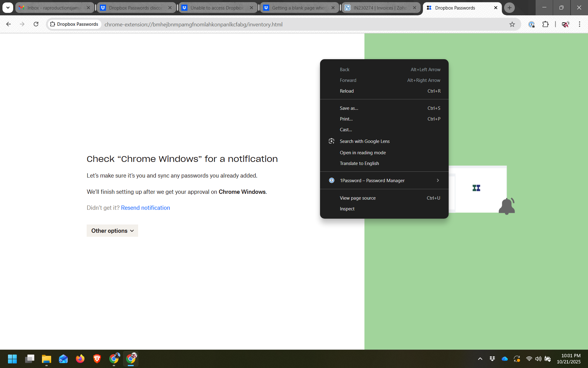The height and width of the screenshot is (368, 588).
Task: Expand the Other options dropdown
Action: 112,231
